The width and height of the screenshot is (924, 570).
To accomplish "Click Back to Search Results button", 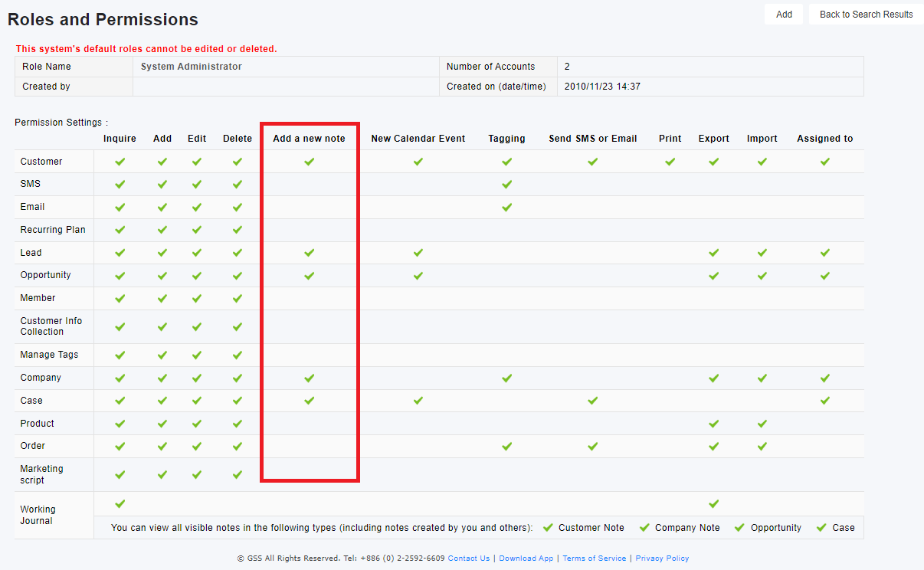I will (866, 14).
